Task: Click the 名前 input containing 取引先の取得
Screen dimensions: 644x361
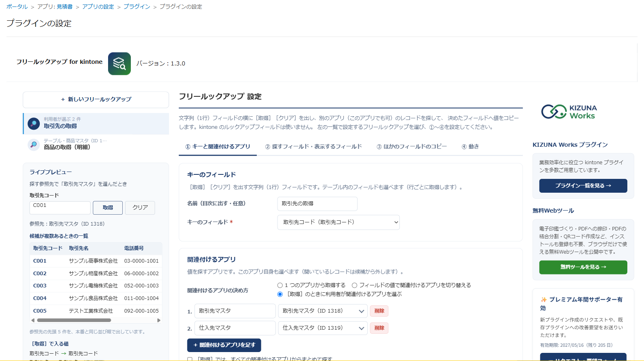Action: 317,204
